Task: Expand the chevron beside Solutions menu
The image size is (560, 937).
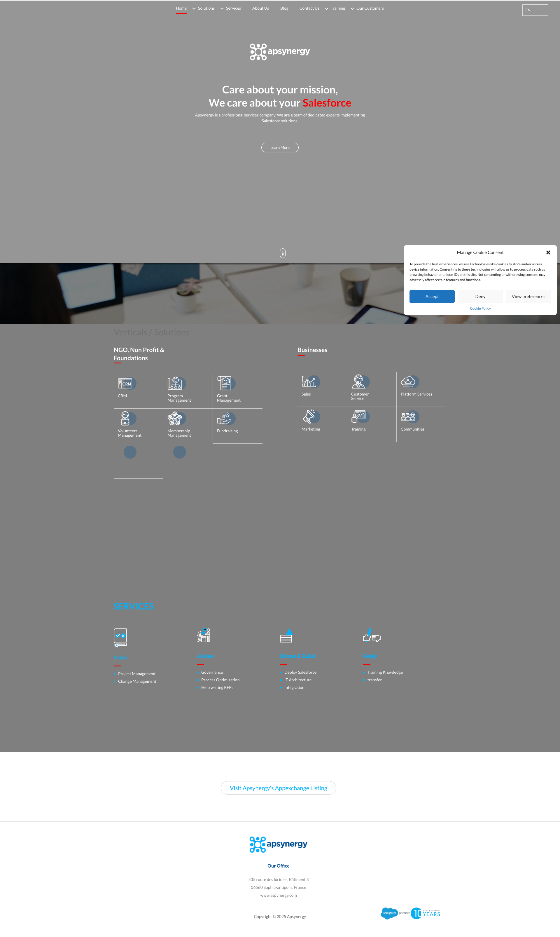Action: pos(194,9)
